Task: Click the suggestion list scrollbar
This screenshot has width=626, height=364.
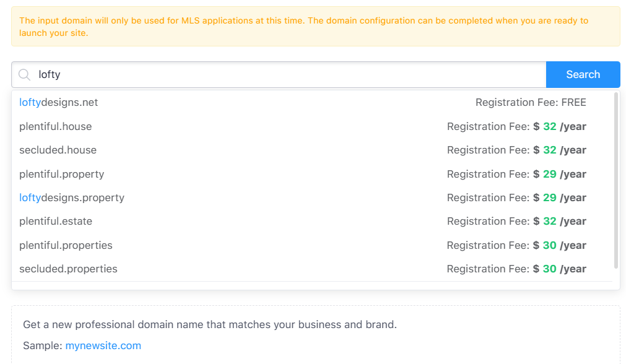Action: click(615, 180)
